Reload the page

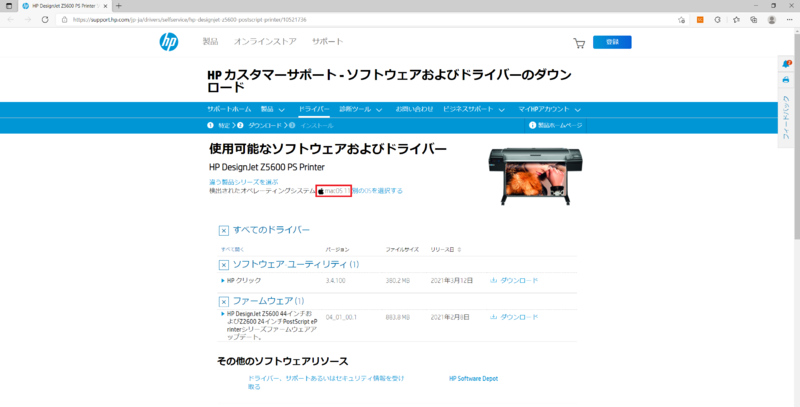[45, 19]
